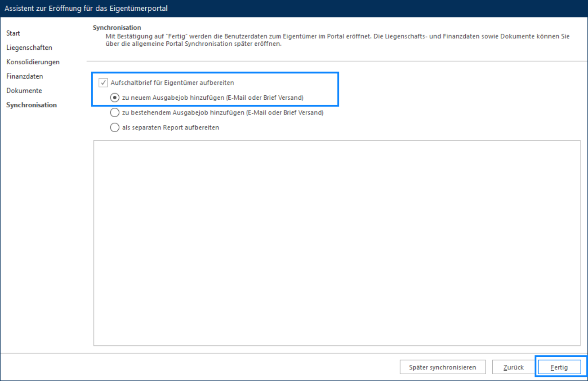Open the Dokumente step
The width and height of the screenshot is (588, 381).
coord(24,91)
